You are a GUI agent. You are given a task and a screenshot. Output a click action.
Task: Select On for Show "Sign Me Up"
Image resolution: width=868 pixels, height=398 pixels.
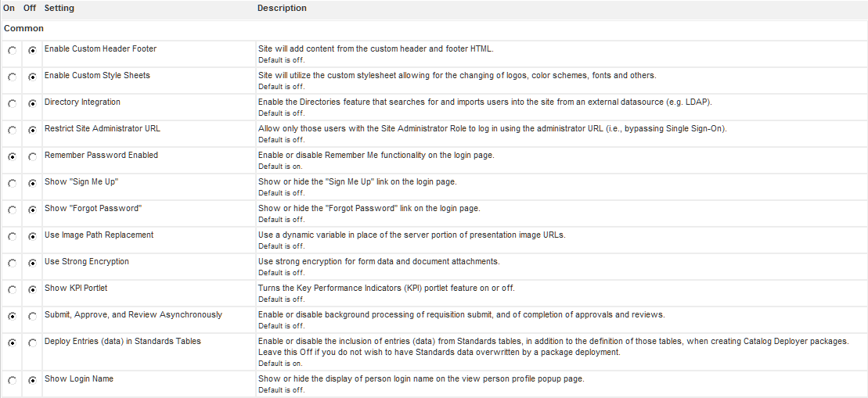tap(11, 184)
